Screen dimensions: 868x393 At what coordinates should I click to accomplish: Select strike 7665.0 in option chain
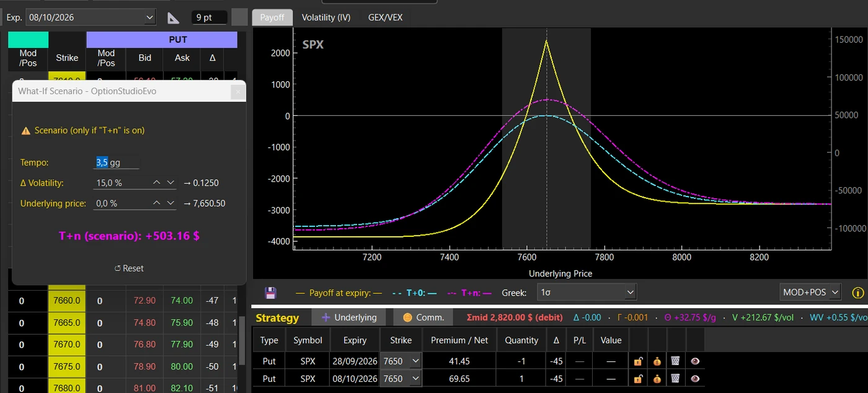point(67,323)
